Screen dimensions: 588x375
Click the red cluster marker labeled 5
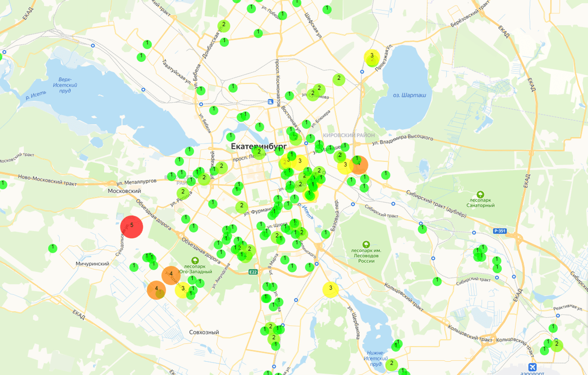(x=132, y=227)
